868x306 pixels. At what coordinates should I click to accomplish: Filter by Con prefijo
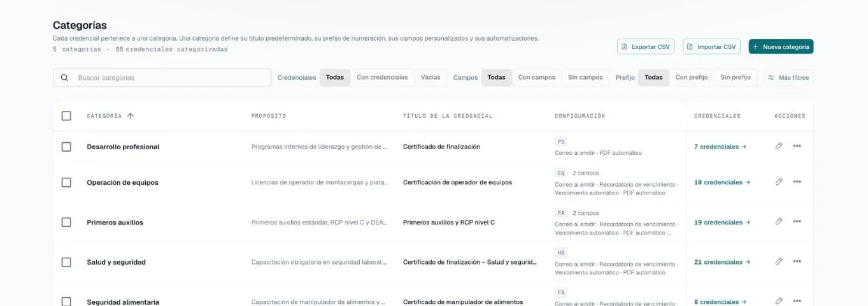tap(692, 78)
